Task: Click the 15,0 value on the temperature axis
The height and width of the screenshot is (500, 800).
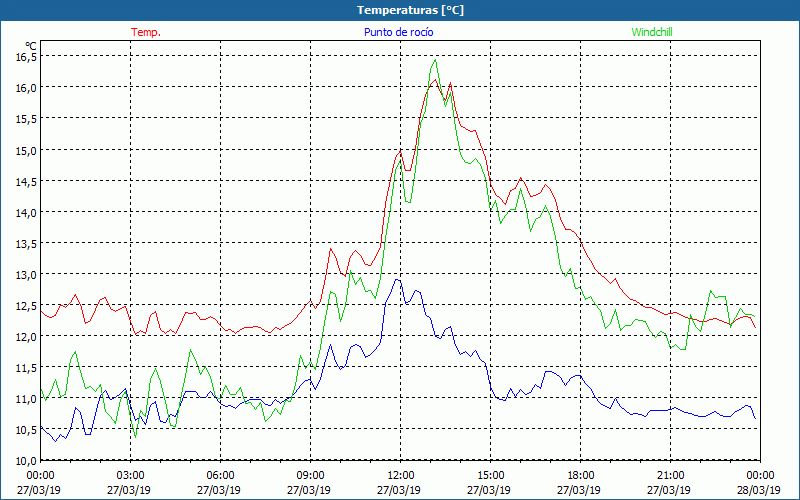Action: click(26, 150)
